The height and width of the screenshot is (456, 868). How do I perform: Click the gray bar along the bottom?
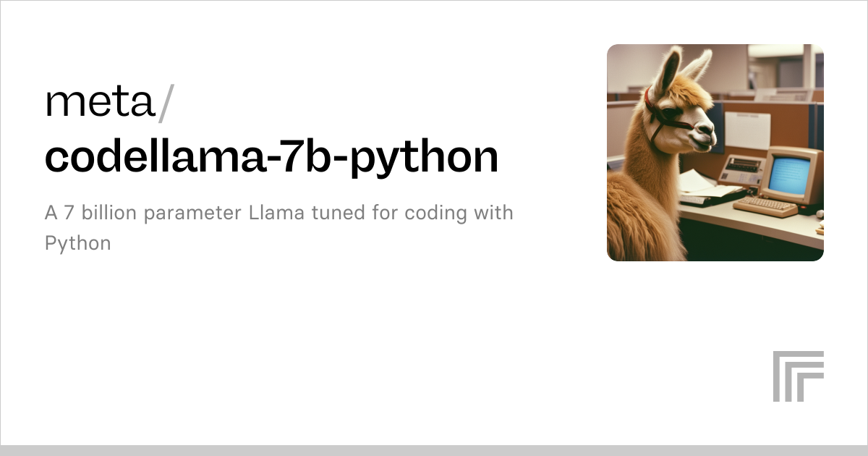[x=434, y=450]
